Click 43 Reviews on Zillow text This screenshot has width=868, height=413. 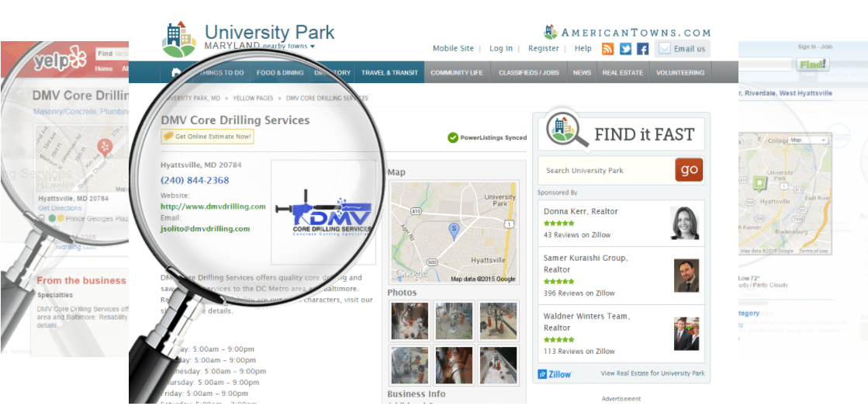[577, 235]
